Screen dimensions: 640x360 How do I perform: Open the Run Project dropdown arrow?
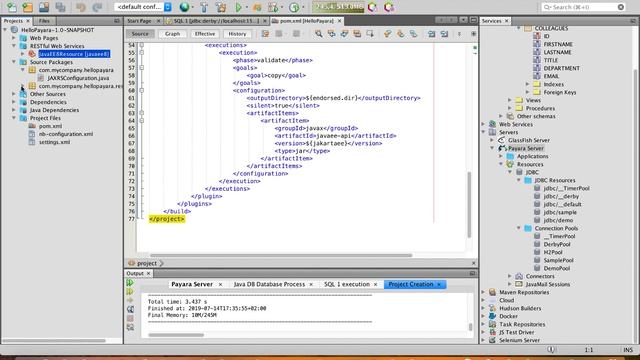[246, 7]
